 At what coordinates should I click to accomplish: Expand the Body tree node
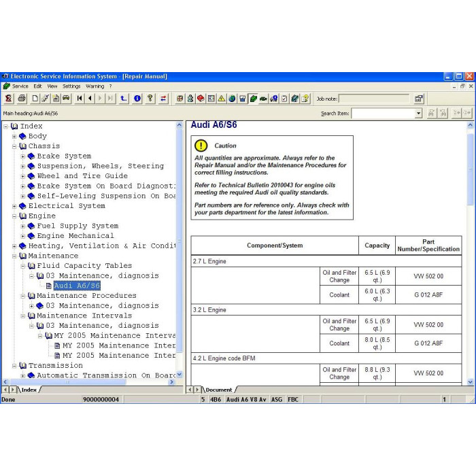tap(14, 136)
